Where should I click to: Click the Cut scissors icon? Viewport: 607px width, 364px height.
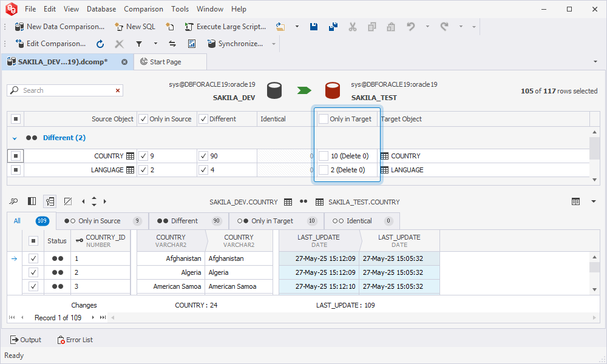(x=352, y=27)
